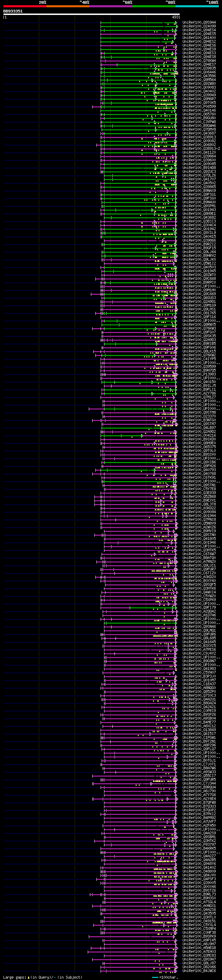Select the UniRef100_Q55CI7 label

[199, 776]
